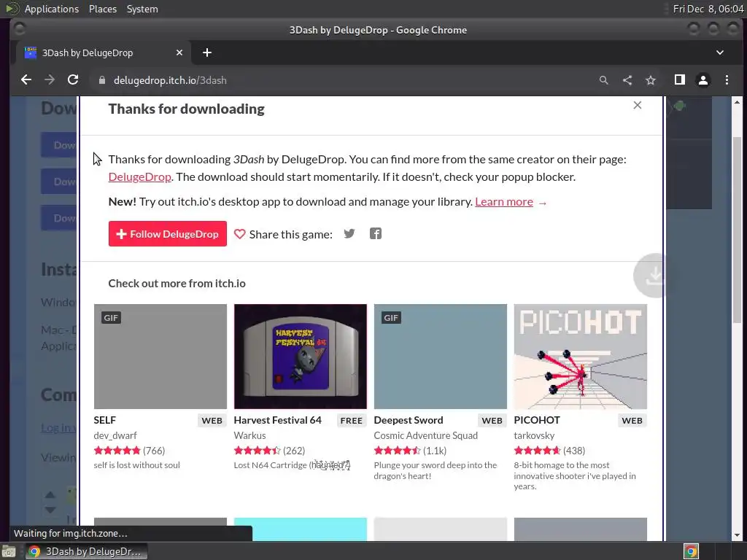Open the browser zoom search icon
The width and height of the screenshot is (747, 560).
(603, 80)
